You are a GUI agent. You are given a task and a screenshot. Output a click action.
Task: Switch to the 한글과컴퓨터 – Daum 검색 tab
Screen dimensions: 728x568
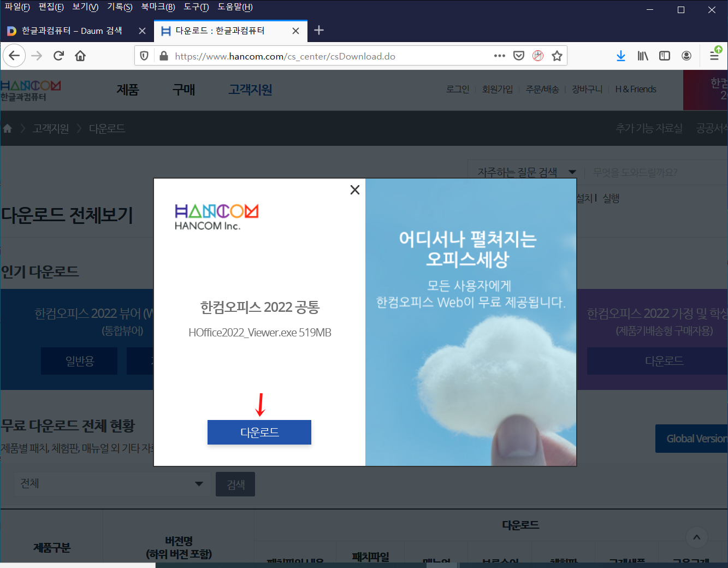tap(71, 31)
